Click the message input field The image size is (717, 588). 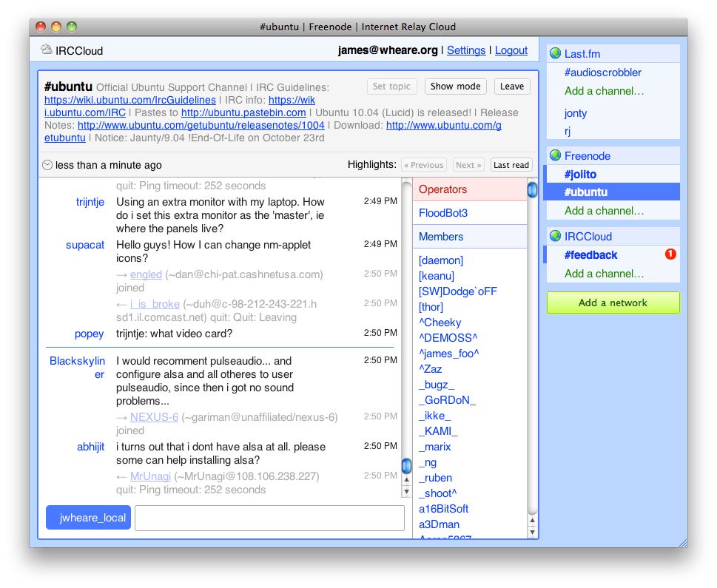[269, 518]
